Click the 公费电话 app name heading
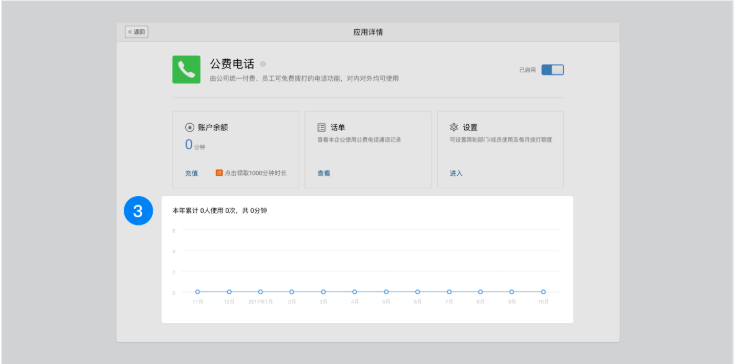The height and width of the screenshot is (364, 735). coord(232,64)
